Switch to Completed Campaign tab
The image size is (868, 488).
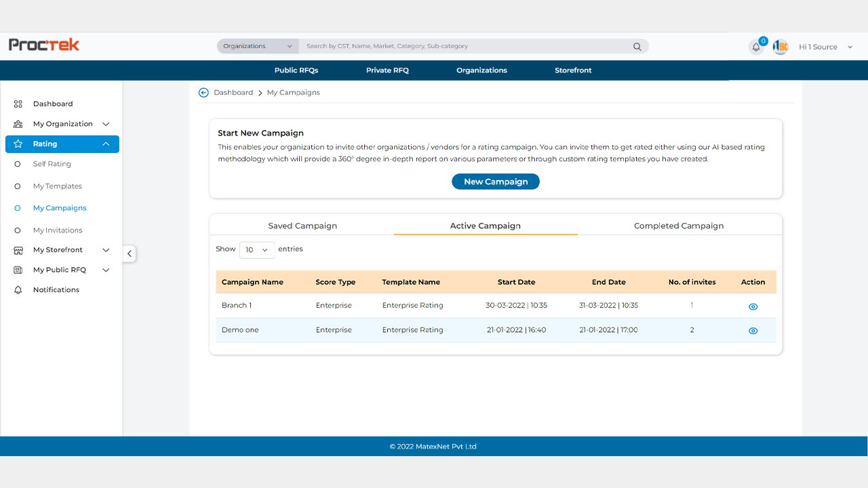[678, 226]
